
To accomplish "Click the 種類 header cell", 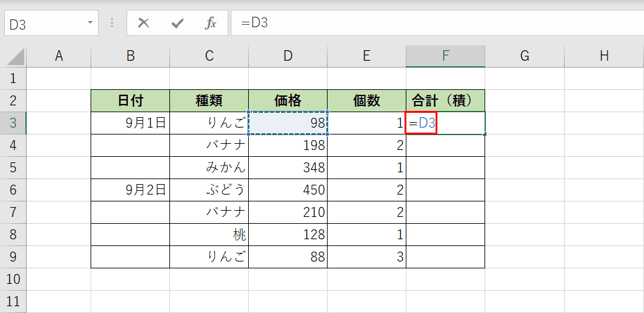I will click(x=209, y=100).
